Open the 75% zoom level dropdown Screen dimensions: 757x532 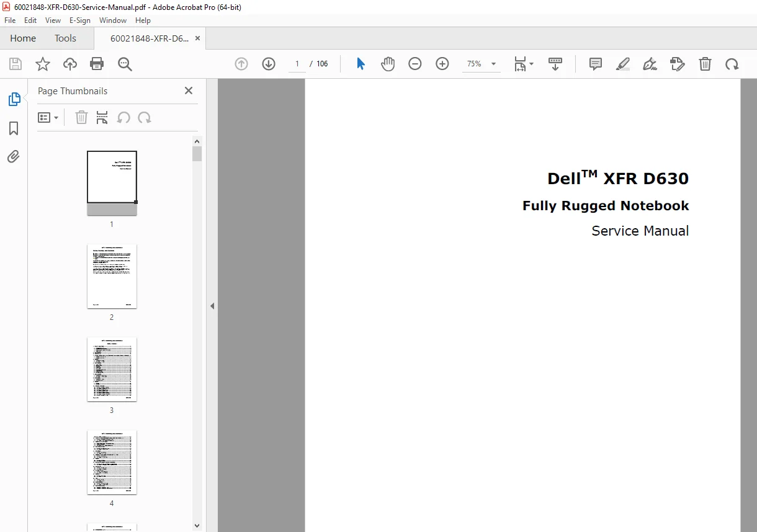tap(481, 64)
